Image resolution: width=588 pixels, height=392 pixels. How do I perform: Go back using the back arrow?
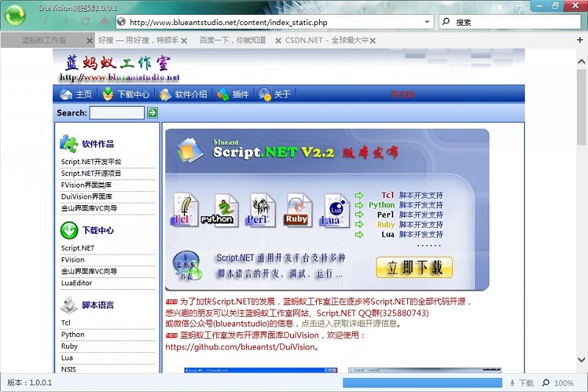pos(46,21)
